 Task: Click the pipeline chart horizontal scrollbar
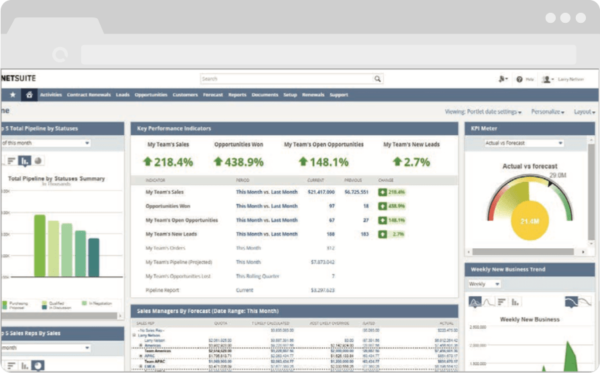(59, 316)
